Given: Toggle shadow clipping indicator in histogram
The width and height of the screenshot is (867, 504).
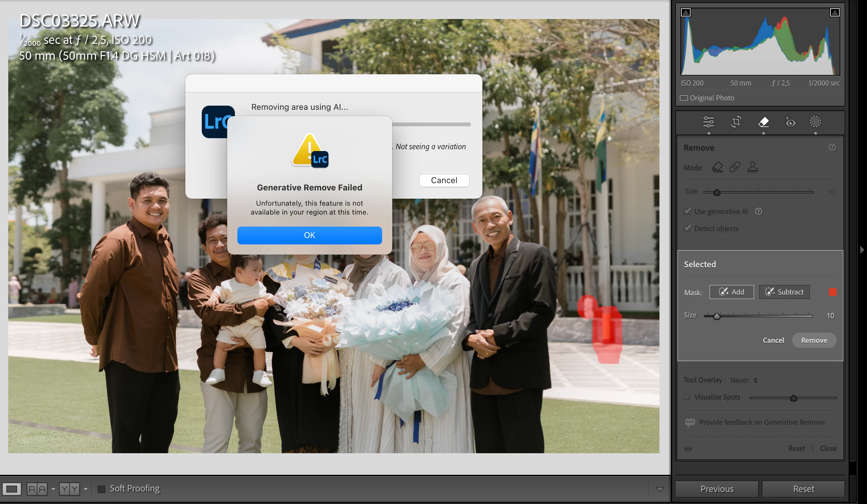Looking at the screenshot, I should click(686, 12).
